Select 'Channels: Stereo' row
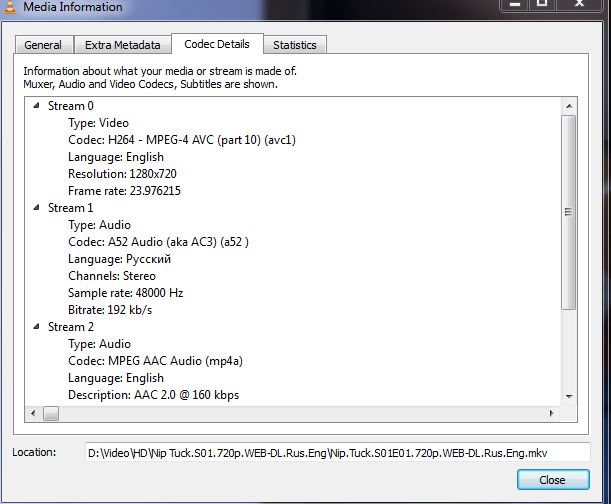Screen dimensions: 611x504 coord(112,276)
